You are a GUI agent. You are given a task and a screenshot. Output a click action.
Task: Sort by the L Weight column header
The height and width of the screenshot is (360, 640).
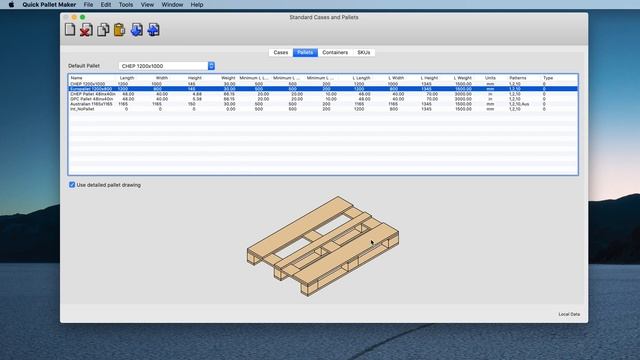pyautogui.click(x=463, y=78)
